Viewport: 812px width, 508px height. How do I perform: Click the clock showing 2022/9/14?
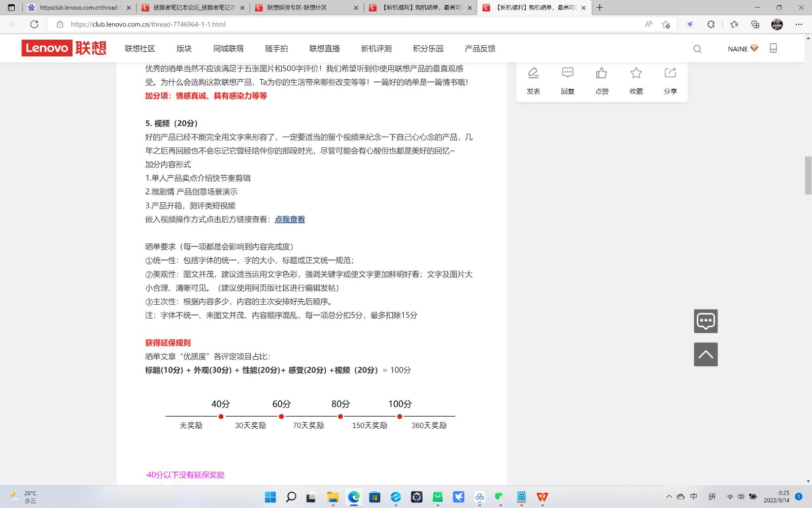(x=776, y=496)
